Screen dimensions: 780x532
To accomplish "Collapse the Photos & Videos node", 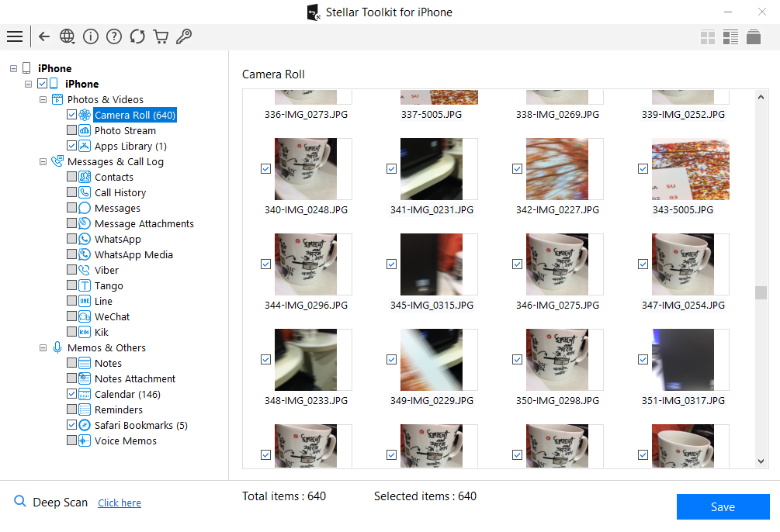I will 43,99.
